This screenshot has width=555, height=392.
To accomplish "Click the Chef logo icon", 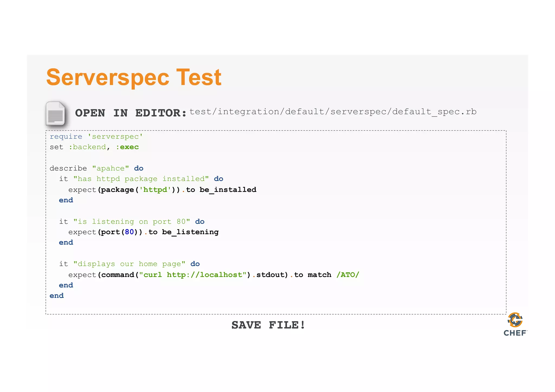I will pyautogui.click(x=515, y=320).
